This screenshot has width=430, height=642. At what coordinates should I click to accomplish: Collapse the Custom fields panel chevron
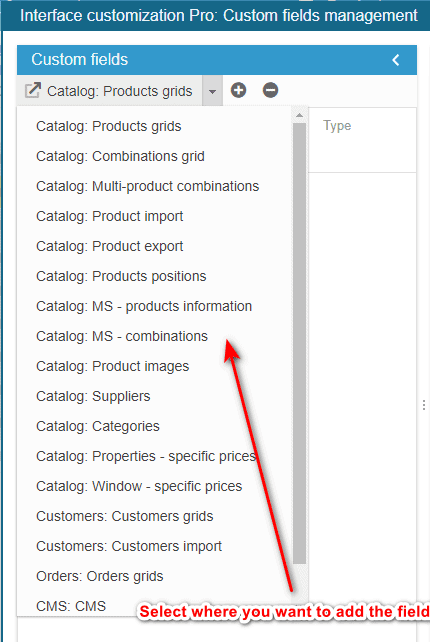[396, 60]
